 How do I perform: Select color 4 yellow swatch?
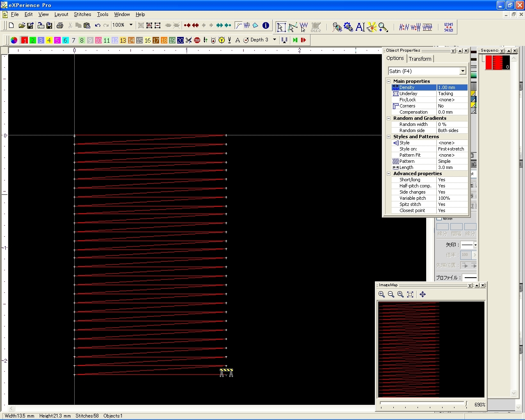pos(49,40)
